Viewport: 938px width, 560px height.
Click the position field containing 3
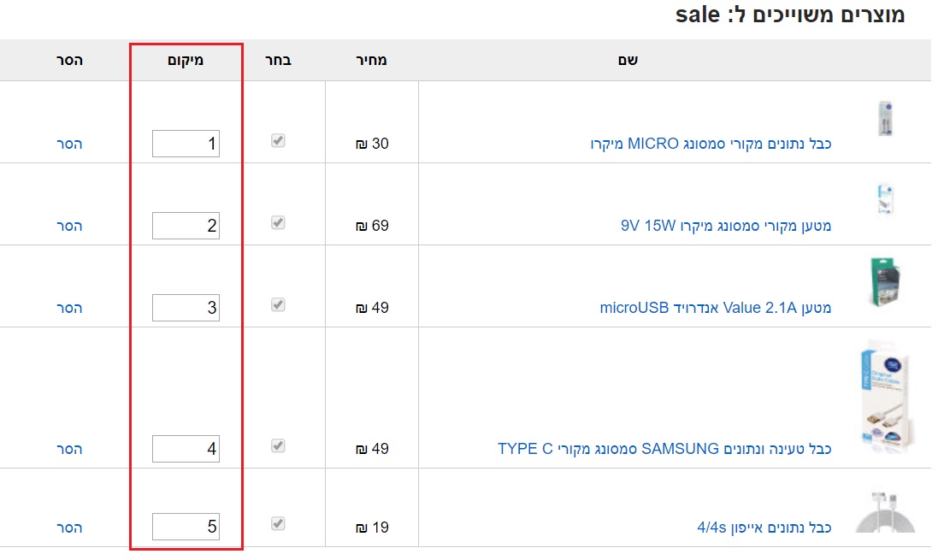(186, 308)
